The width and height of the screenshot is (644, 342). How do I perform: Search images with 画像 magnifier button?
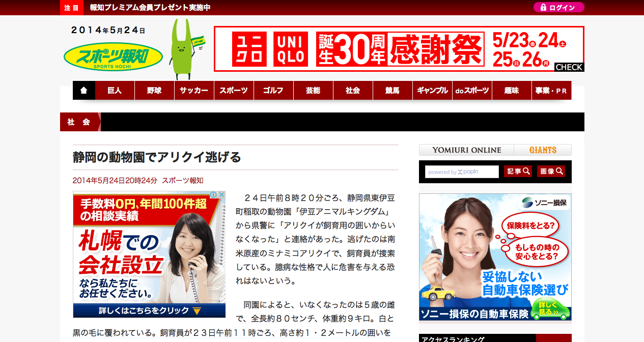(x=551, y=172)
